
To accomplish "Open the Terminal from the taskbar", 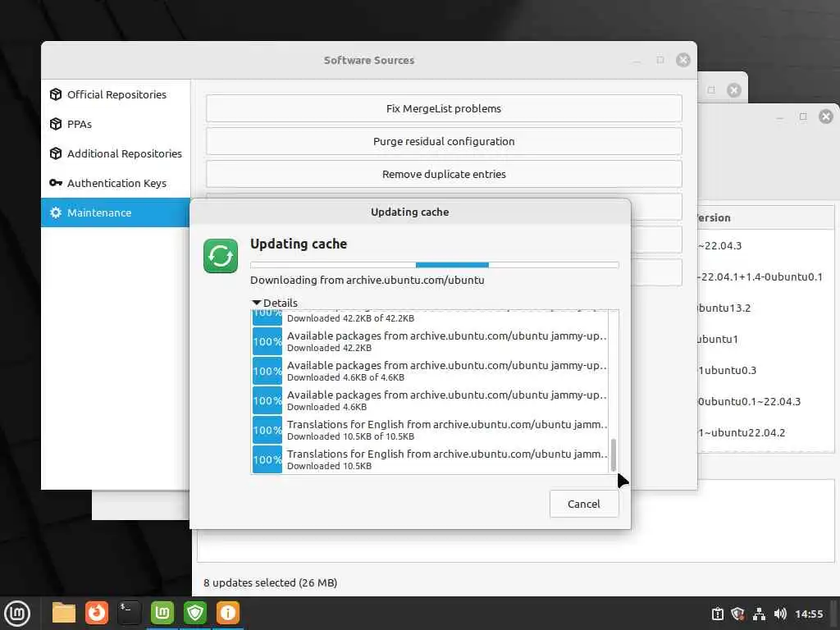I will pyautogui.click(x=129, y=613).
